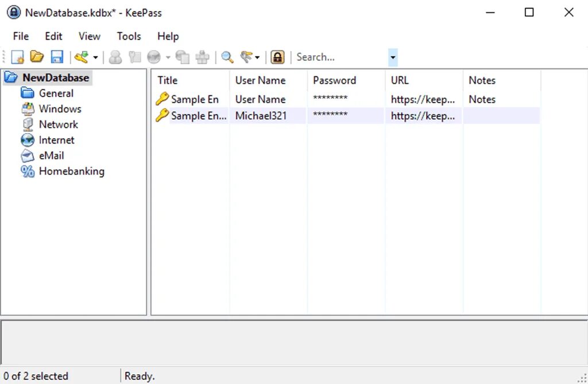Image resolution: width=588 pixels, height=384 pixels.
Task: Click the Open URL globe icon
Action: 154,57
